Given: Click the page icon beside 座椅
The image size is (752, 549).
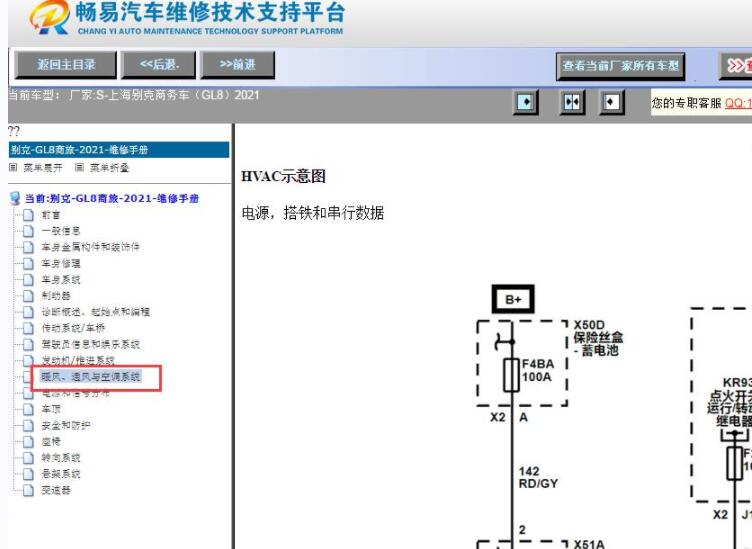Looking at the screenshot, I should [x=28, y=442].
